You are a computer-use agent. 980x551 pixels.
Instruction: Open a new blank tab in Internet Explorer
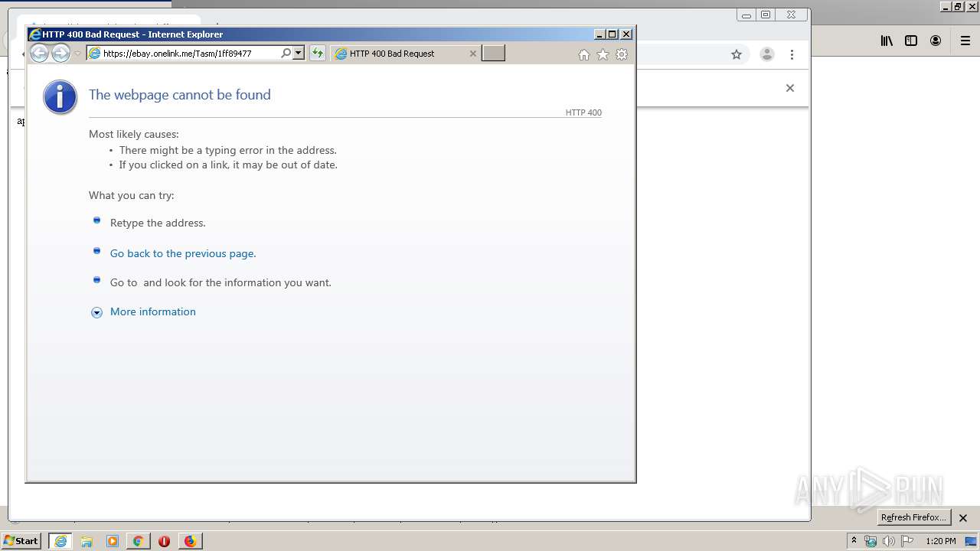[493, 53]
